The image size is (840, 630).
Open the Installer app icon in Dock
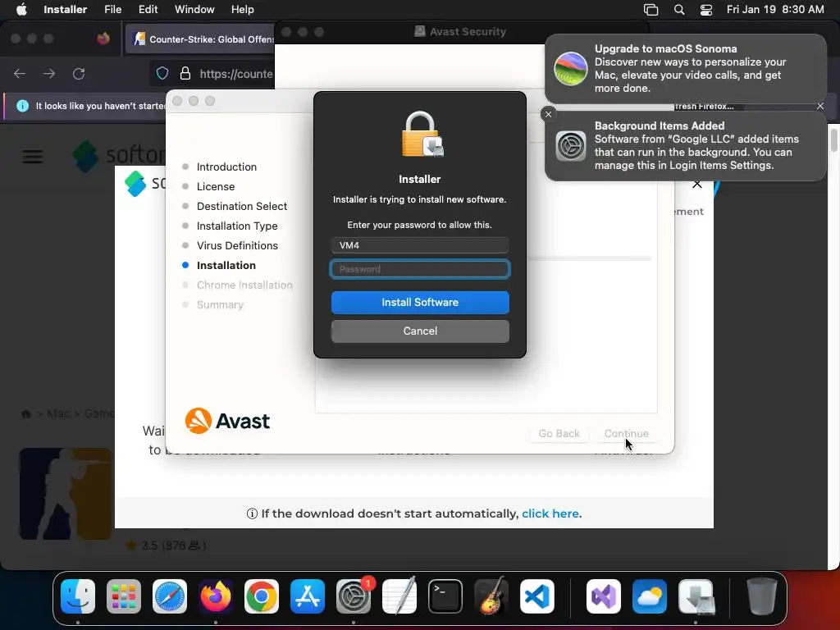[696, 596]
